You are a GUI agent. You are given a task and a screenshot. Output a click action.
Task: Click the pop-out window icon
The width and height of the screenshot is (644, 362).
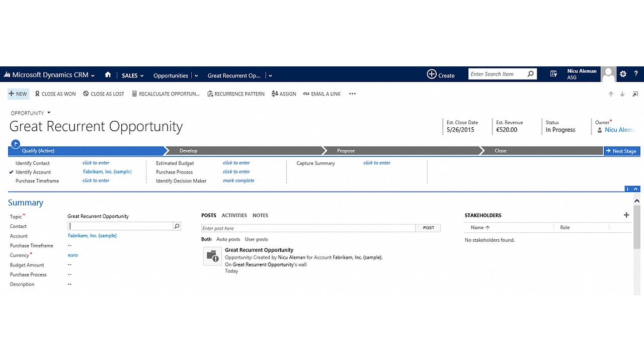635,94
